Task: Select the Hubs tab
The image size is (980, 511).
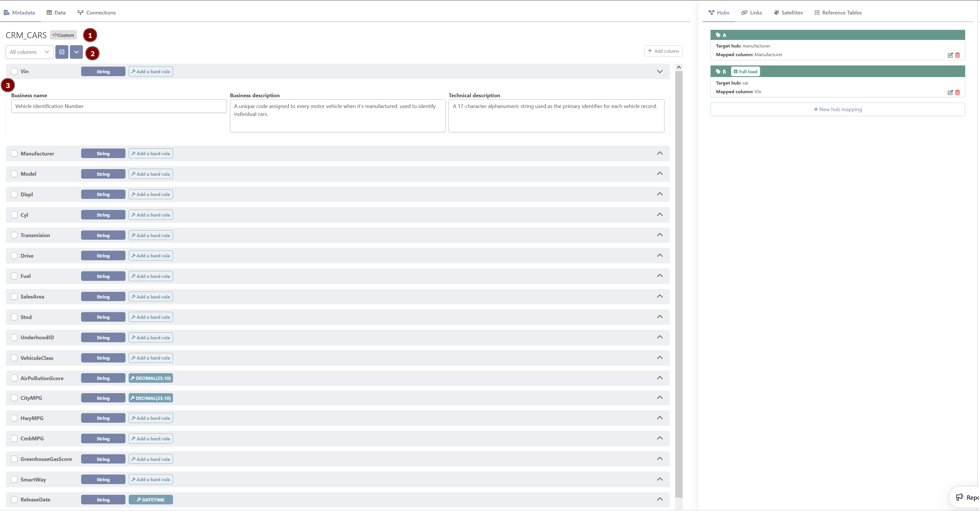Action: pyautogui.click(x=719, y=12)
